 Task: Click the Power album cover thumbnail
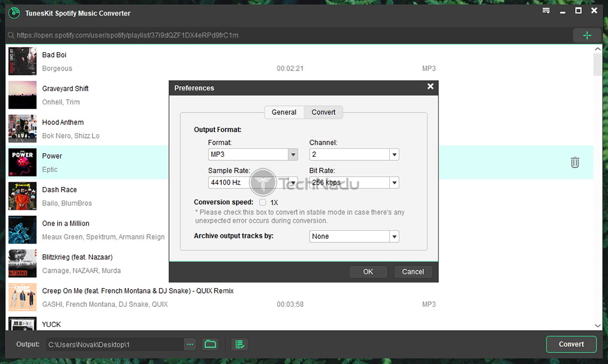22,162
